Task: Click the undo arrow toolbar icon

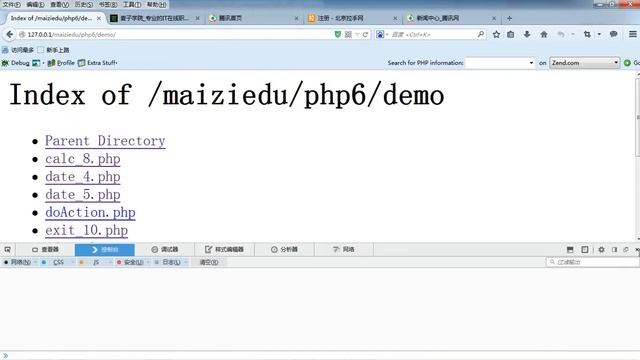Action: point(561,35)
